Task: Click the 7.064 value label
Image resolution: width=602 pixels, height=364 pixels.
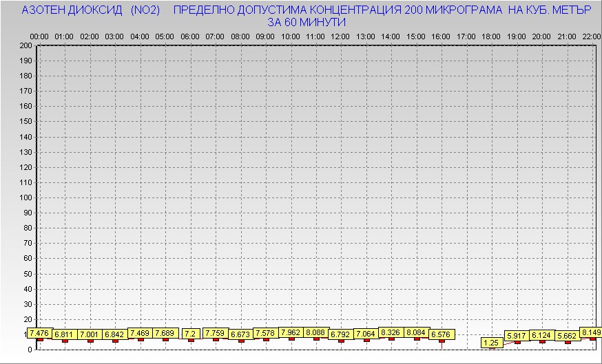Action: tap(366, 334)
